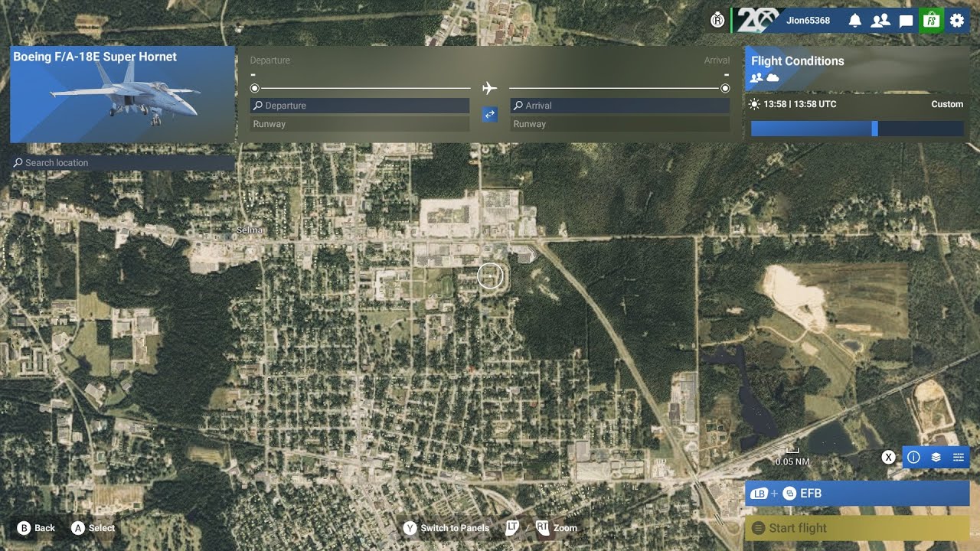
Task: Click the RT zoom trigger icon
Action: pos(543,527)
